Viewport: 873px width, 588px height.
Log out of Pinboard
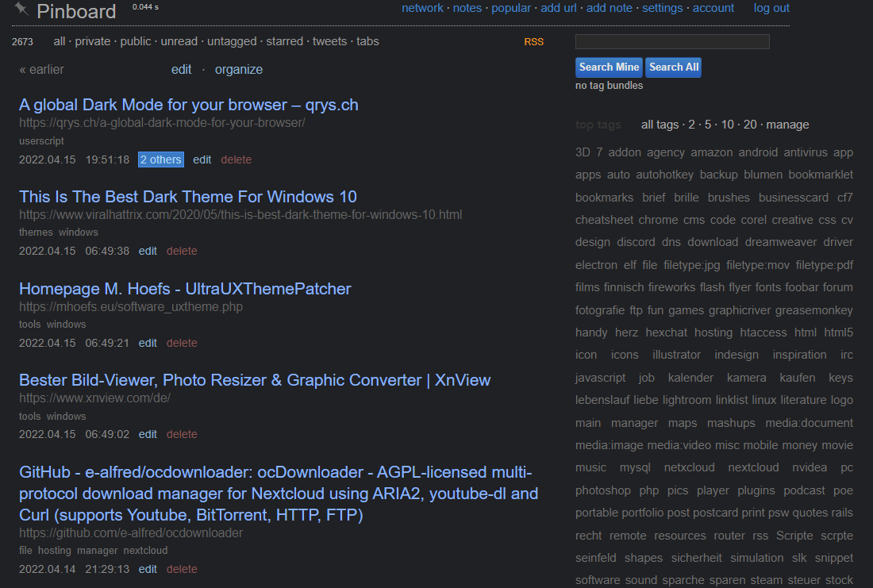coord(771,8)
